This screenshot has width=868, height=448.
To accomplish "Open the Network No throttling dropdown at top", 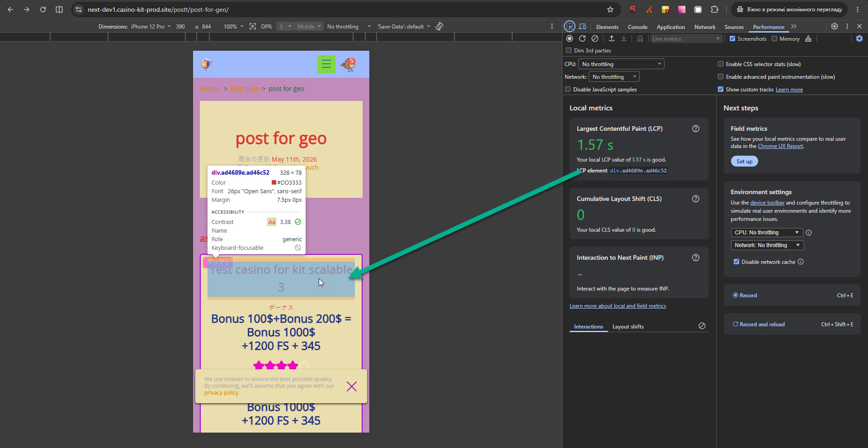I will [614, 76].
